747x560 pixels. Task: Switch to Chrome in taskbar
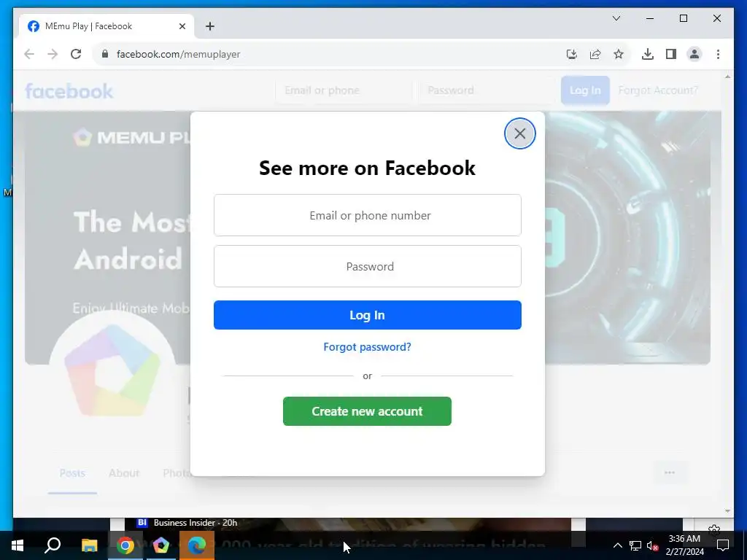(125, 545)
